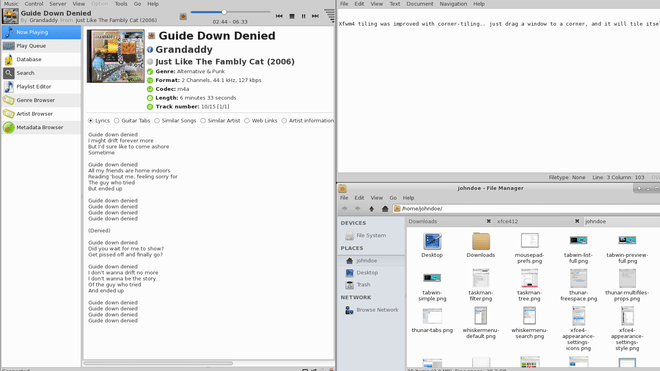
Task: Open the Control menu
Action: 34,4
